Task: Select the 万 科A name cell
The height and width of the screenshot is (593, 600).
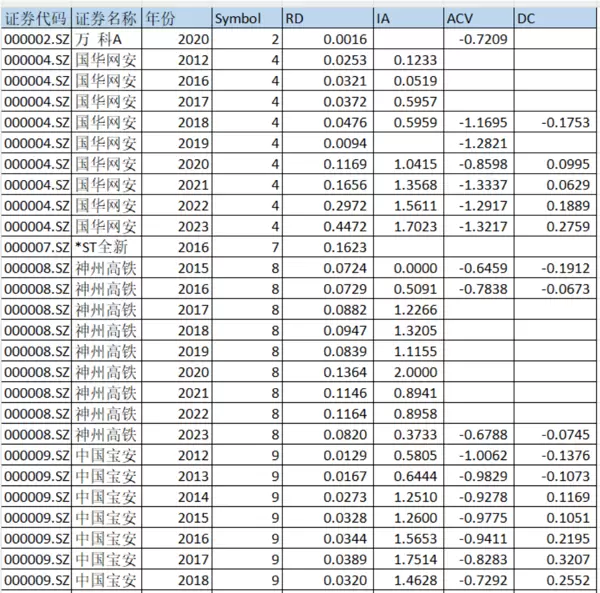Action: tap(106, 39)
